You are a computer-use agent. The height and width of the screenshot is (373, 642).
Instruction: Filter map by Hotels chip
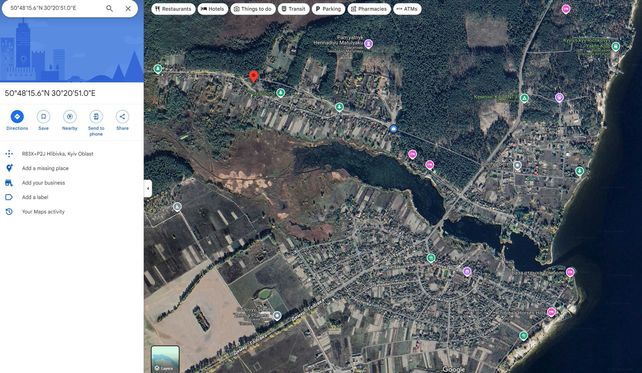click(213, 9)
